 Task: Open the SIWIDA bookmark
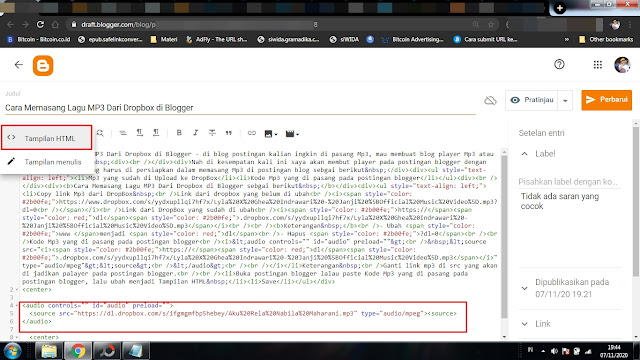pos(344,40)
